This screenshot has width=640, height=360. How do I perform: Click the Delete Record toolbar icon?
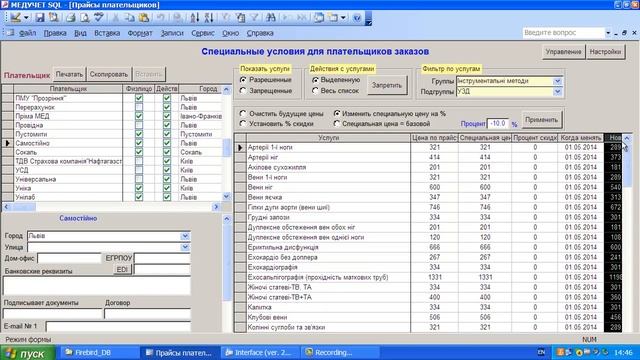[302, 18]
